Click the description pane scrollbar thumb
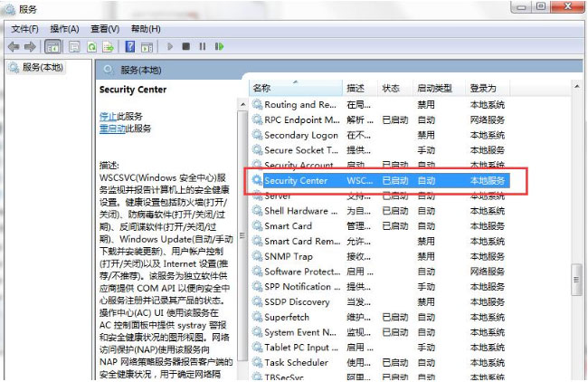 pyautogui.click(x=242, y=235)
